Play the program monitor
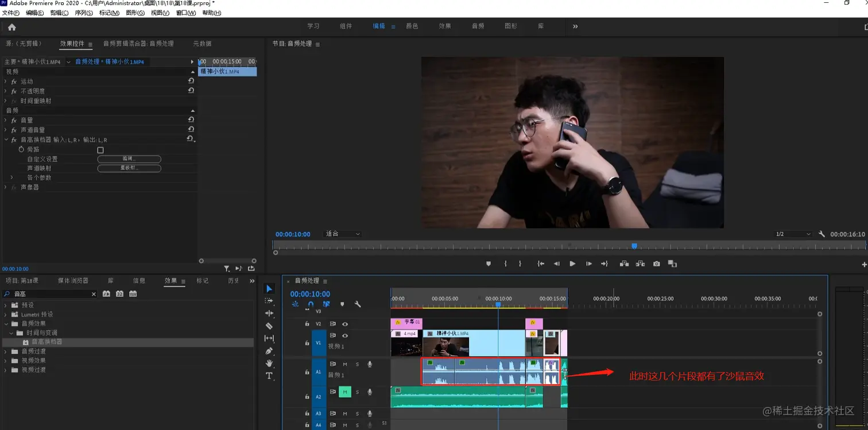This screenshot has height=430, width=868. pos(572,264)
